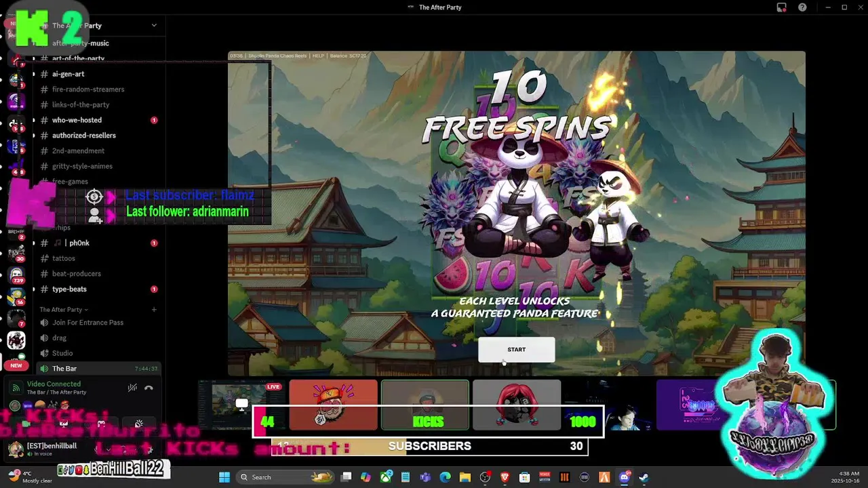Open Steam from the taskbar
This screenshot has height=488, width=868.
[644, 477]
